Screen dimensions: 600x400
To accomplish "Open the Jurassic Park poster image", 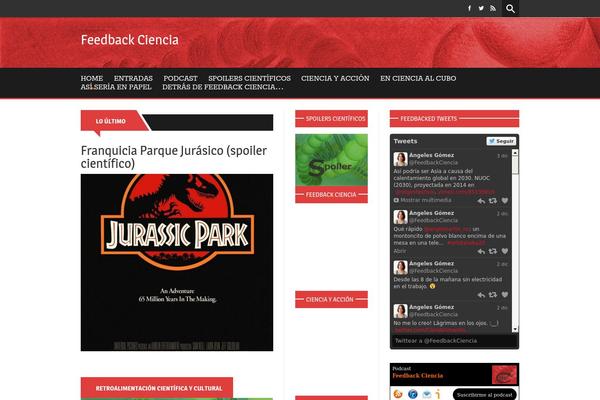I will pyautogui.click(x=177, y=263).
